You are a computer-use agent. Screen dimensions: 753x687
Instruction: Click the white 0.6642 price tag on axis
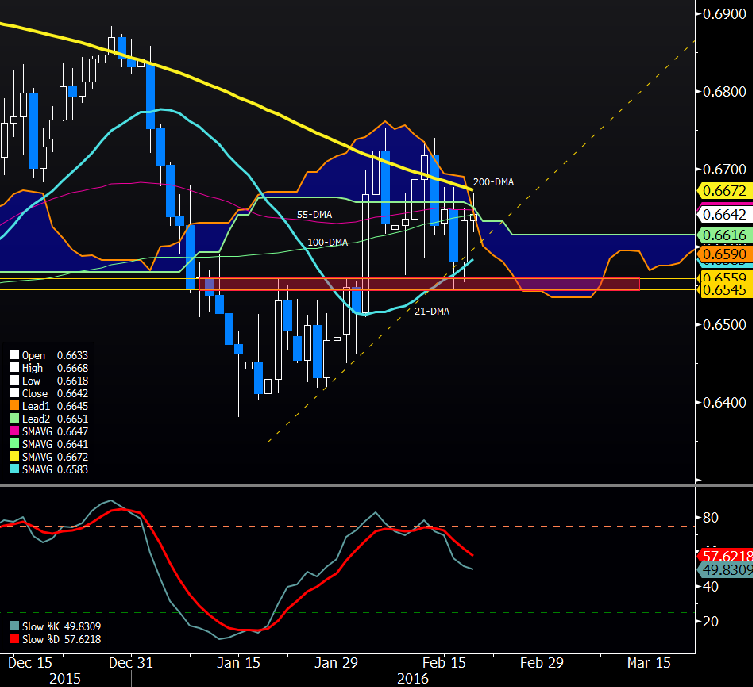(725, 215)
